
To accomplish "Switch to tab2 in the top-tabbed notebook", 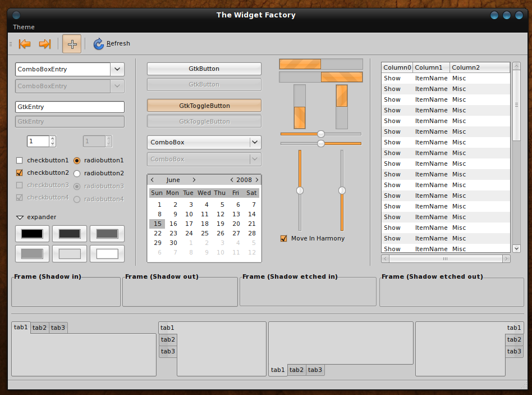I will tap(39, 328).
